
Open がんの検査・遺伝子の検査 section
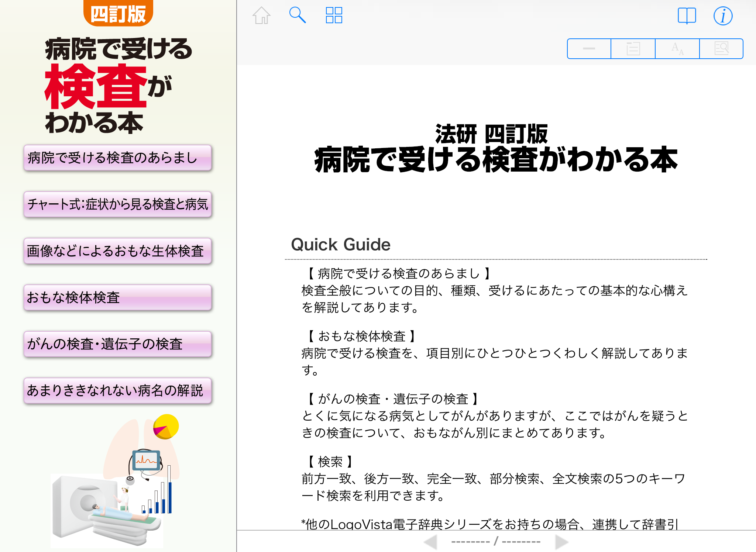pyautogui.click(x=117, y=344)
